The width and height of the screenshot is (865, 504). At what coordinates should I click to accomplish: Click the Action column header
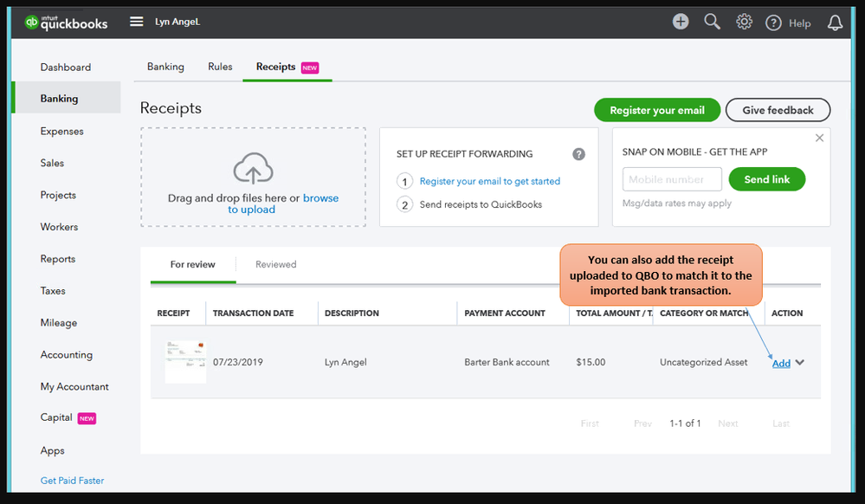click(x=787, y=313)
